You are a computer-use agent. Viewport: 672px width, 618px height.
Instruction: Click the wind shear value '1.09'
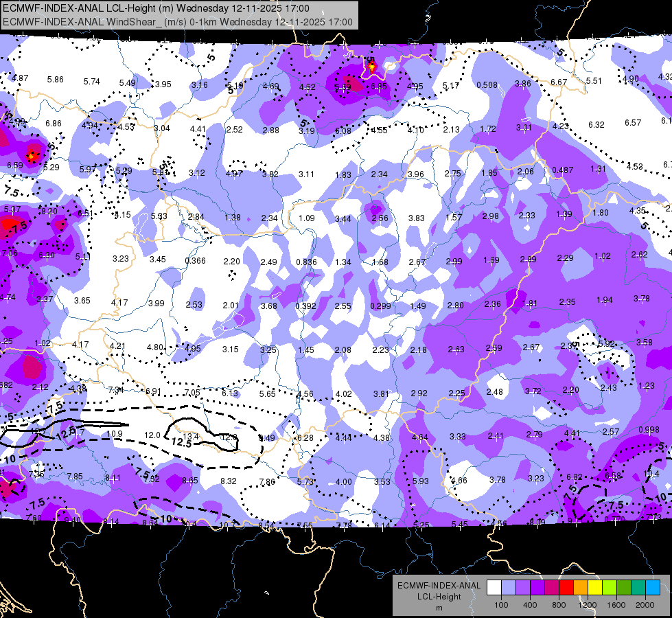pos(307,218)
